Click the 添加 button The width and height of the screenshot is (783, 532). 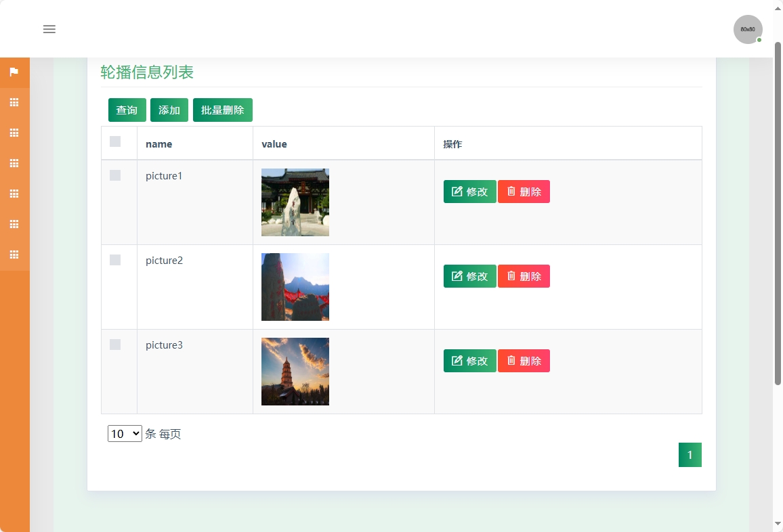[169, 110]
